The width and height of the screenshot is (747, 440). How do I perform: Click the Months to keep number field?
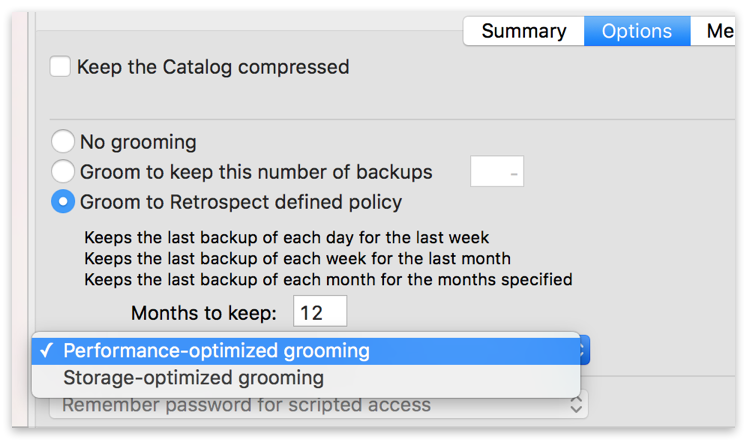(x=320, y=312)
